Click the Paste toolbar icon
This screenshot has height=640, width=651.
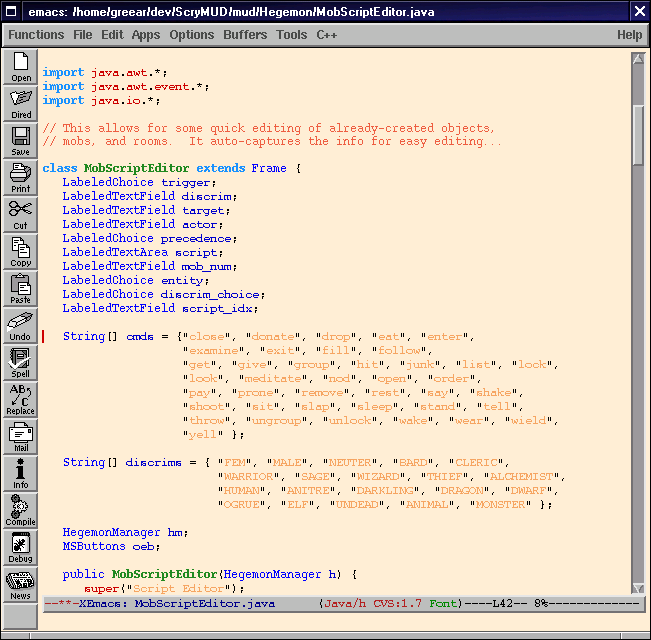[20, 288]
